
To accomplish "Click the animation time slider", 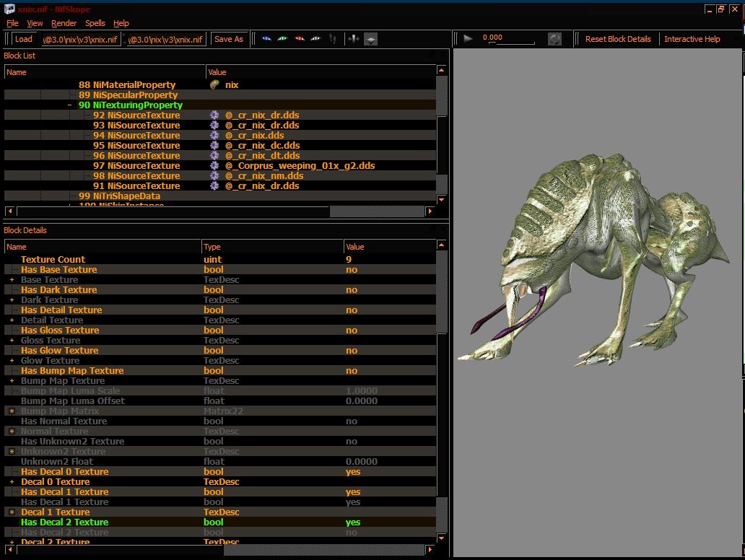I will [512, 44].
